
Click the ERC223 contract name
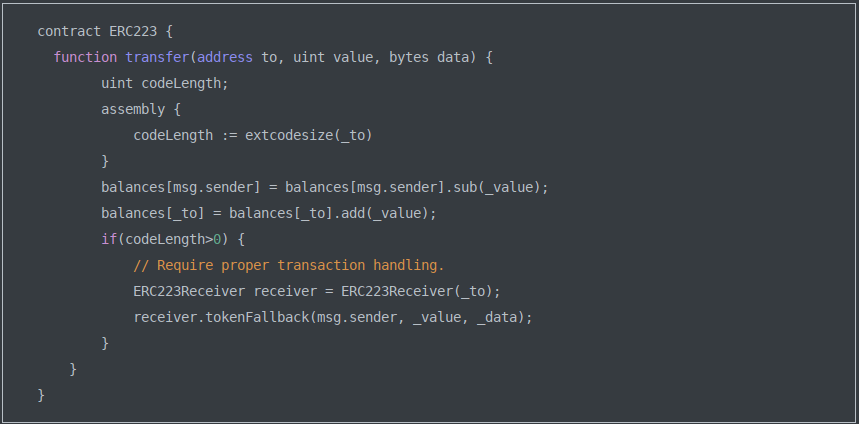click(133, 31)
